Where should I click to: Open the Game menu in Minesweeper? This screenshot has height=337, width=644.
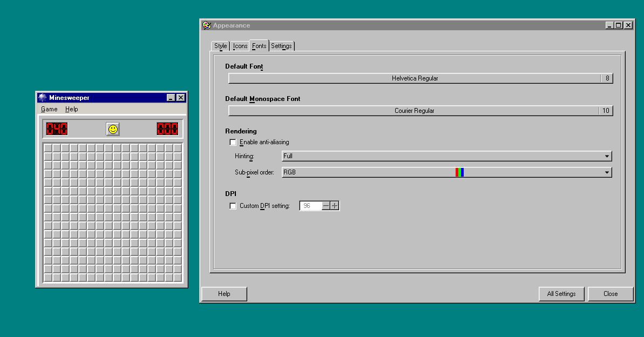(49, 109)
